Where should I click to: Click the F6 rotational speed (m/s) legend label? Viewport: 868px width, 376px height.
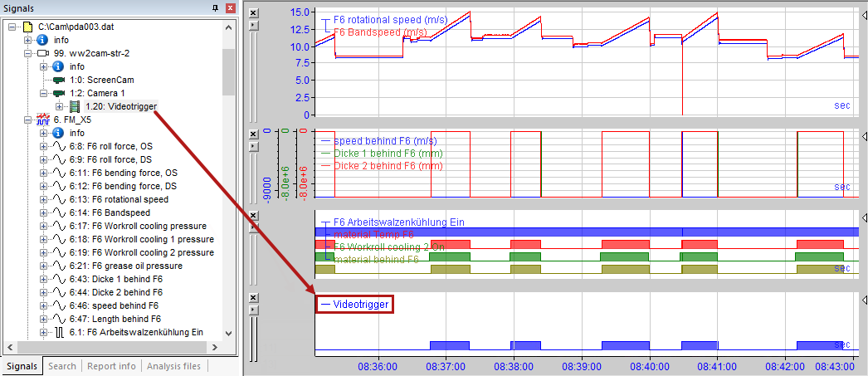point(391,20)
